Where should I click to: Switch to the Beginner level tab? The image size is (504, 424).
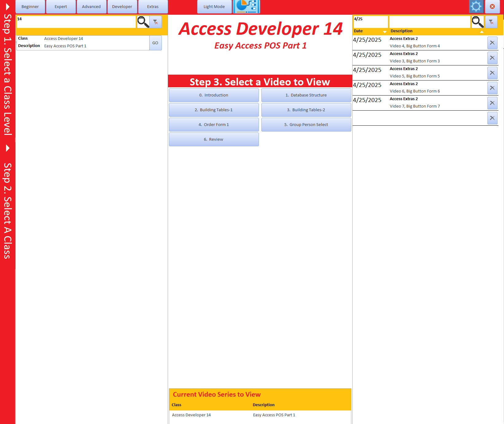click(x=30, y=6)
